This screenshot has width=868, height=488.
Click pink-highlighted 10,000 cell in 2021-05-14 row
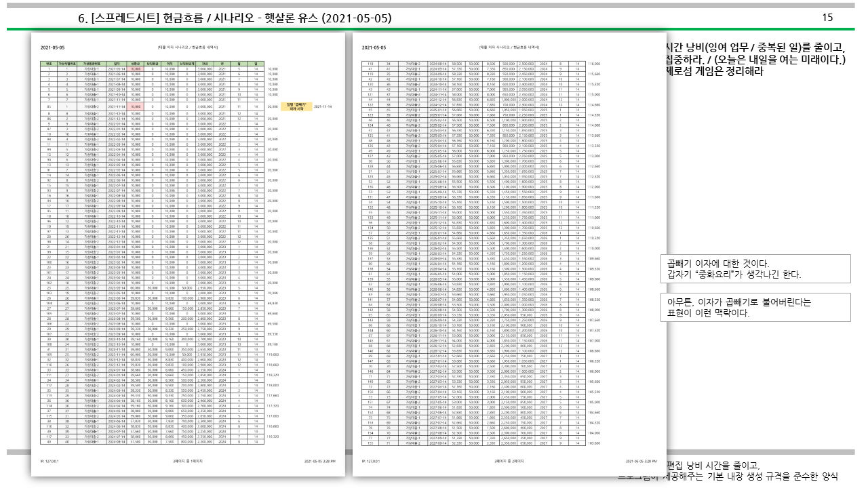136,68
